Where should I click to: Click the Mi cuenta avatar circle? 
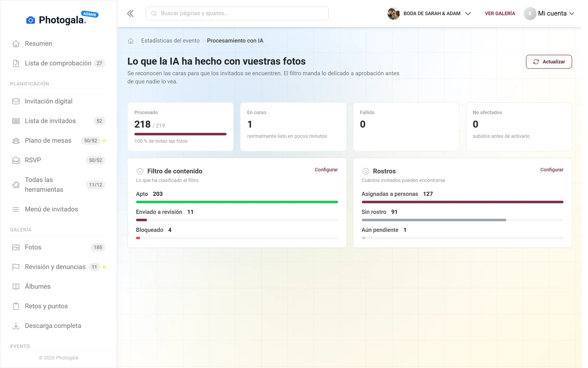[x=530, y=13]
